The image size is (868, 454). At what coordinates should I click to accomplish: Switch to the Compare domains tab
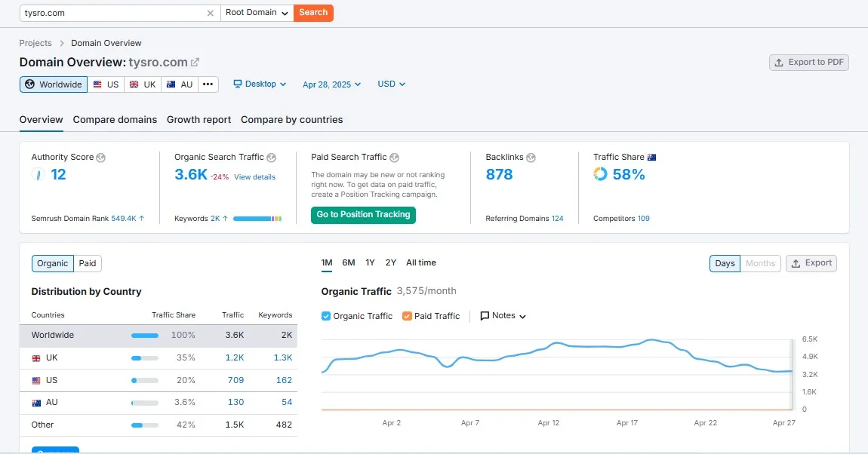[x=115, y=120]
